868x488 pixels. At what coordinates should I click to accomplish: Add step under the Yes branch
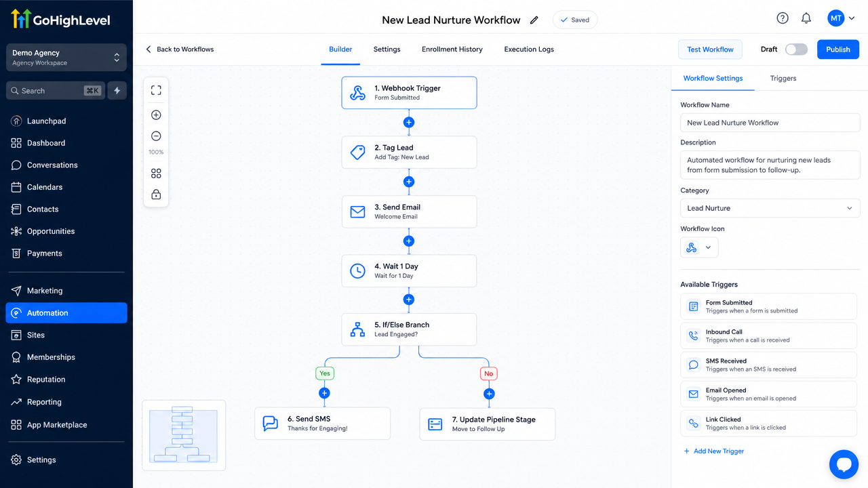(324, 393)
